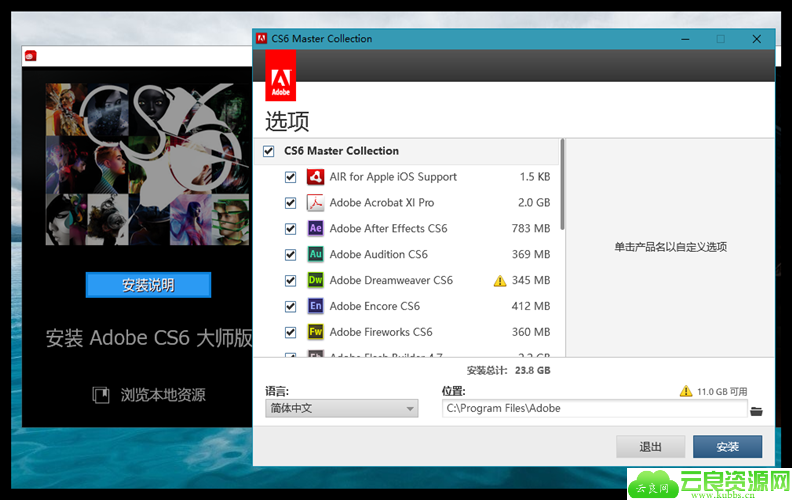Click the 783 MB size value
The image size is (792, 500).
(531, 228)
